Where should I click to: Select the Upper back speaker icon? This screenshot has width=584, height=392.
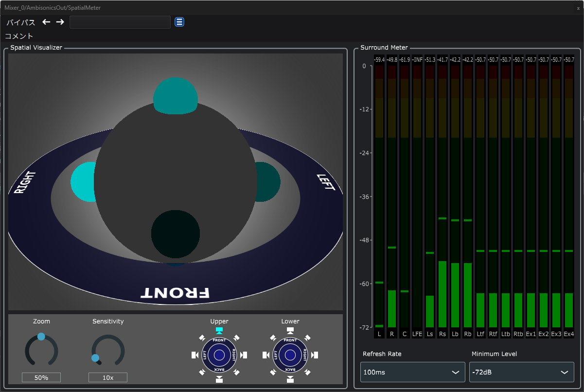coord(219,379)
